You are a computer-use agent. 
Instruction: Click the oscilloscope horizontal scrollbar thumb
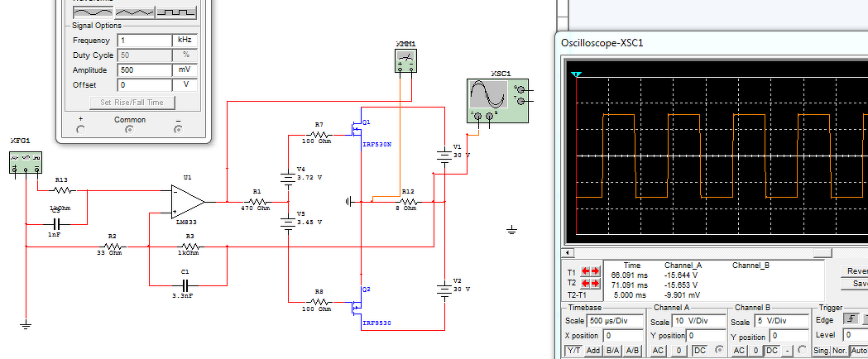click(822, 253)
